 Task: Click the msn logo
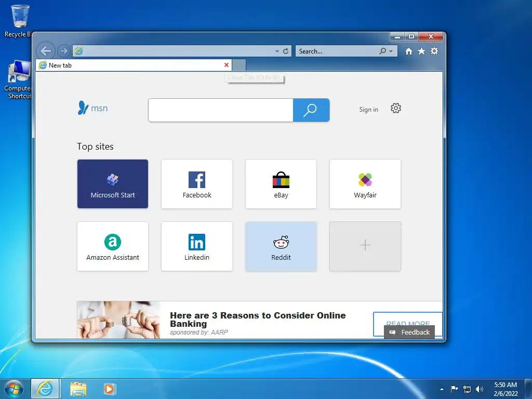92,108
